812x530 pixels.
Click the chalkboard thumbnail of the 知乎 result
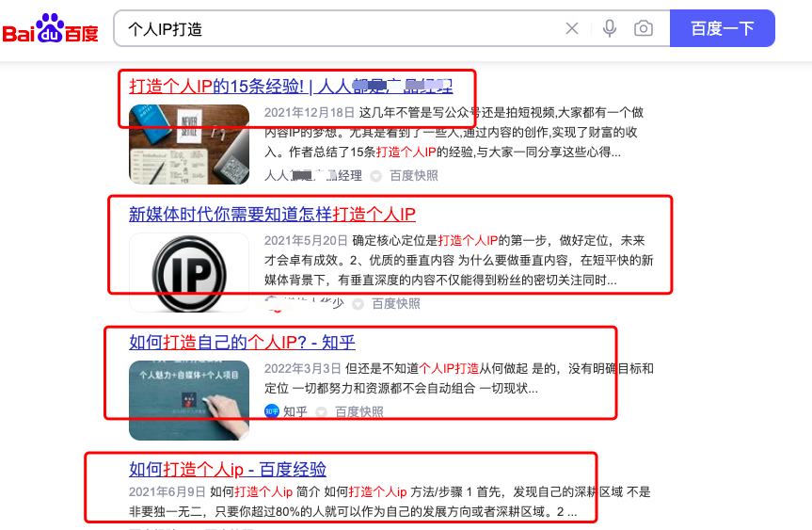point(189,400)
